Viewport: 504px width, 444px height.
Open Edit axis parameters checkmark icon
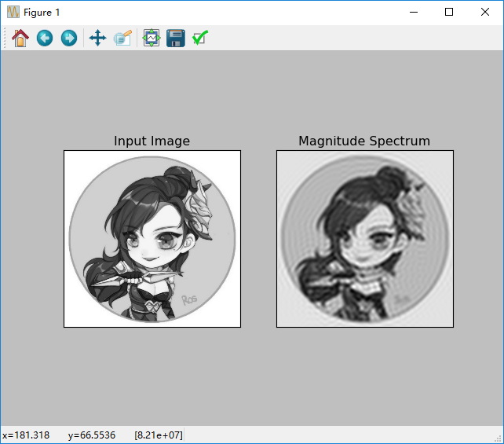200,38
